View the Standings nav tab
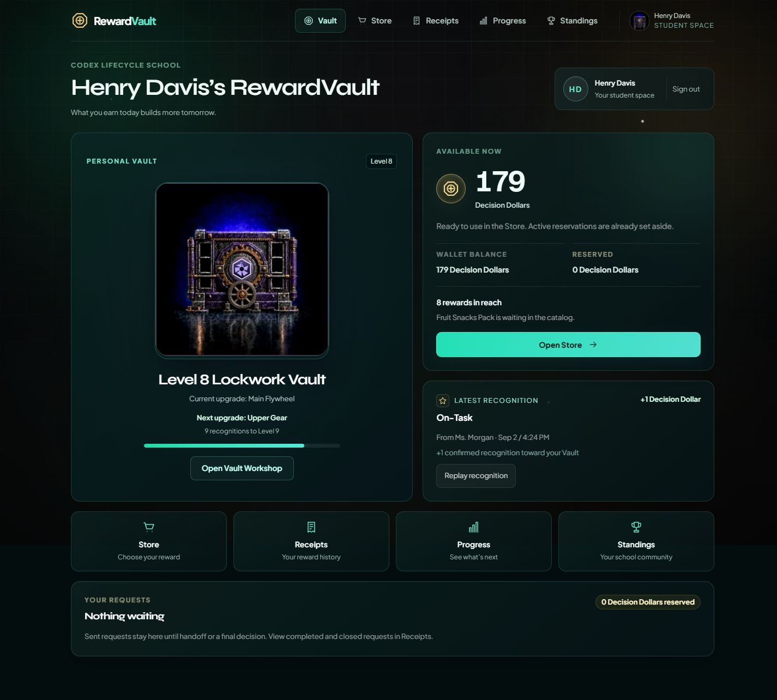The width and height of the screenshot is (777, 700). pyautogui.click(x=573, y=21)
